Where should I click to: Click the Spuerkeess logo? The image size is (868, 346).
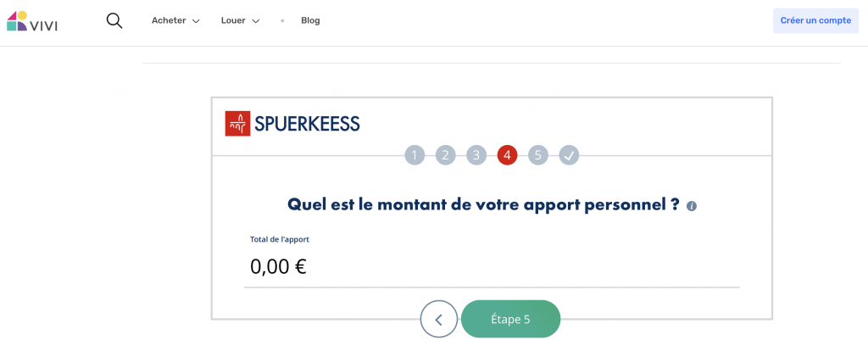tap(292, 124)
